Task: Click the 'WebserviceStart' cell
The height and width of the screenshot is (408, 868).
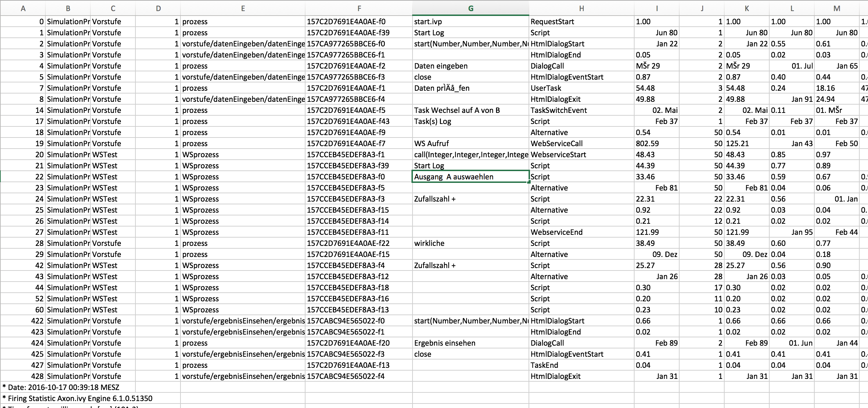Action: (582, 154)
